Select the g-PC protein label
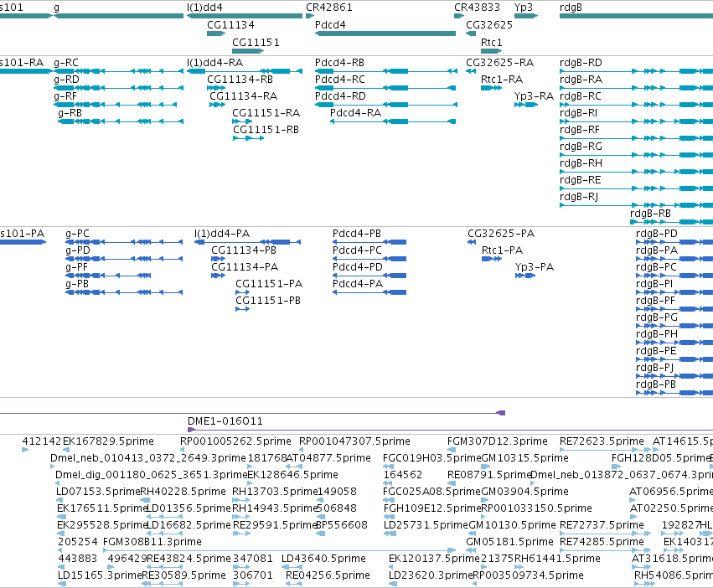Image resolution: width=713 pixels, height=588 pixels. pyautogui.click(x=77, y=234)
